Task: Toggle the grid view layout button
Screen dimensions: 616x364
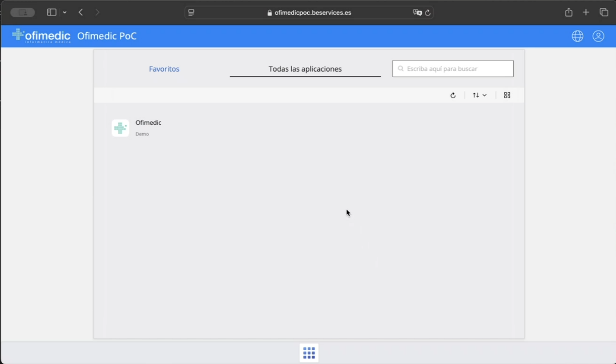Action: [x=507, y=95]
